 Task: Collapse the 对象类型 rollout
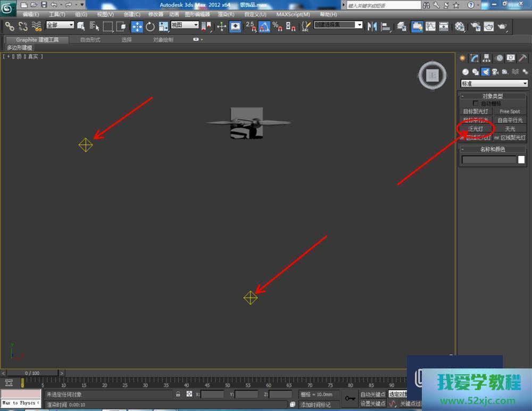(493, 96)
